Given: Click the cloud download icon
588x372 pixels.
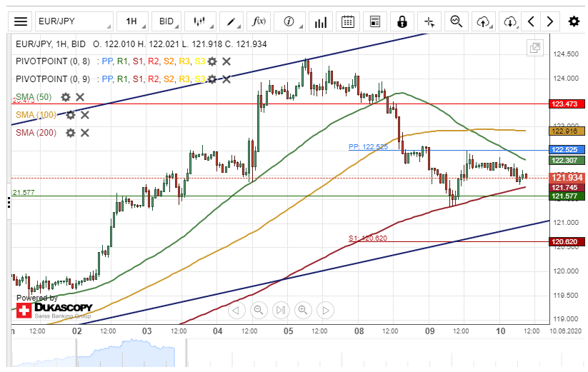Looking at the screenshot, I should pos(510,21).
